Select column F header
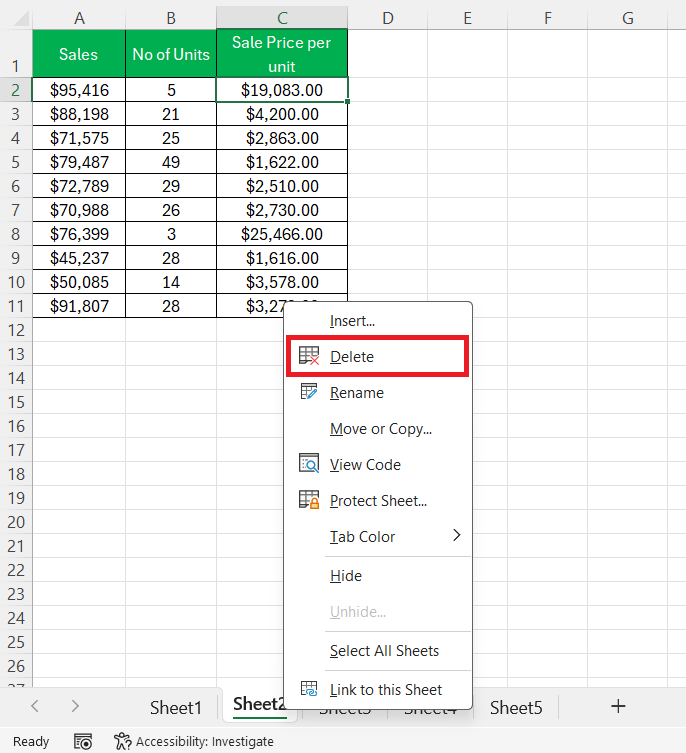Screen dimensions: 686x753 [x=548, y=18]
